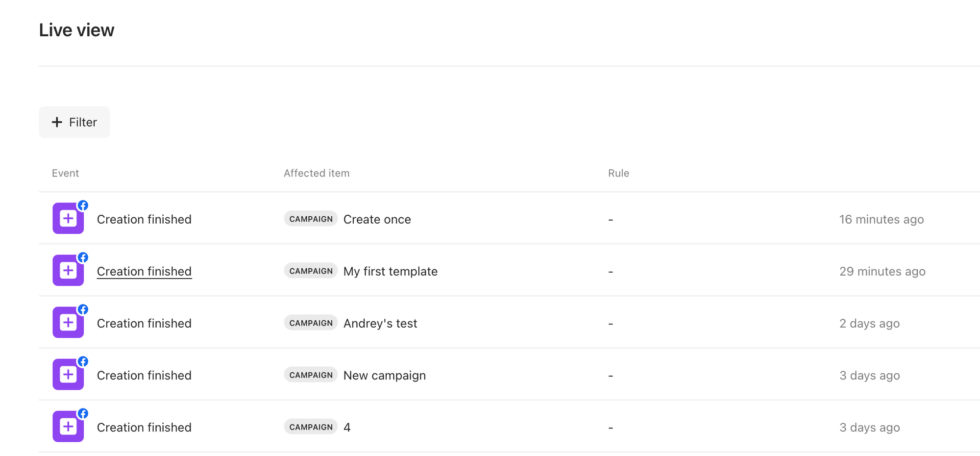
Task: Click '3 days ago' in campaign 4 row
Action: pyautogui.click(x=870, y=427)
